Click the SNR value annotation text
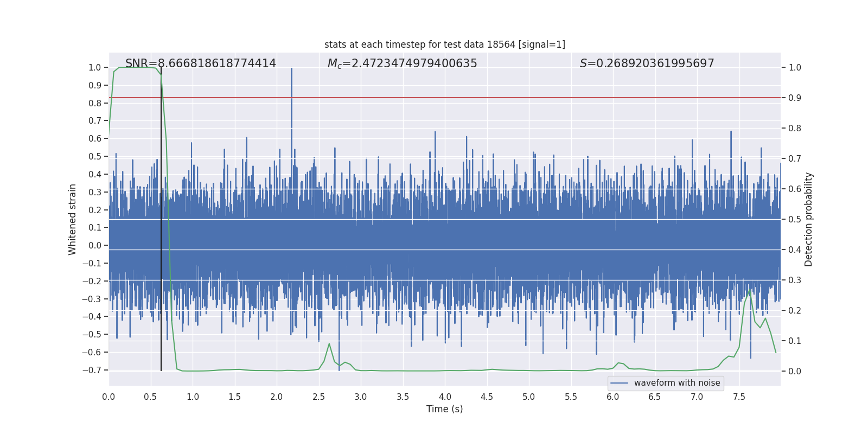Screen dimensions: 868x434 200,63
